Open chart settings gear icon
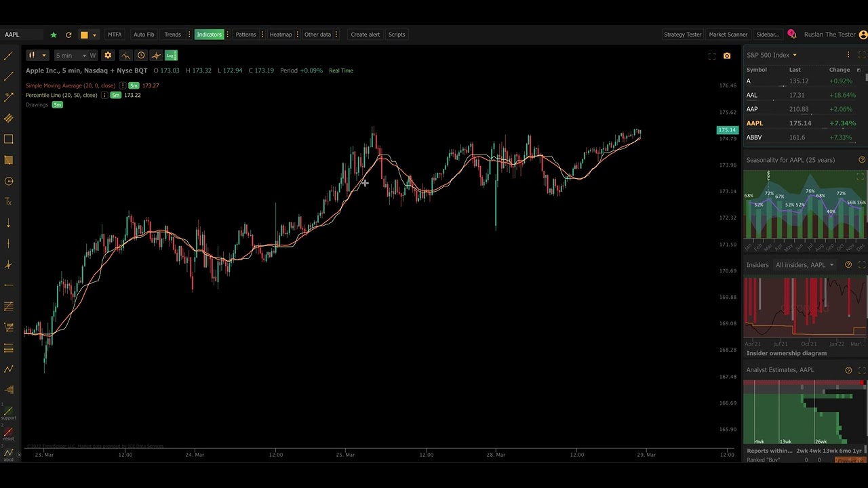Screen dimensions: 868x488 pos(108,56)
